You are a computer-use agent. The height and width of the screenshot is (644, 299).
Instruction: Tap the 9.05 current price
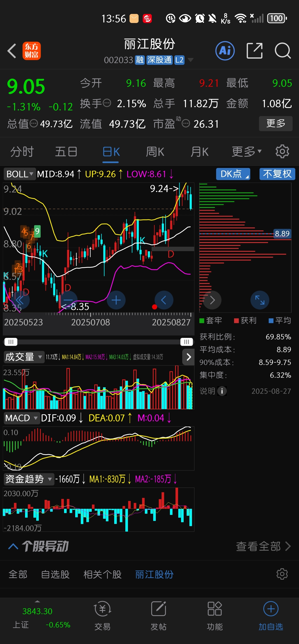point(26,86)
